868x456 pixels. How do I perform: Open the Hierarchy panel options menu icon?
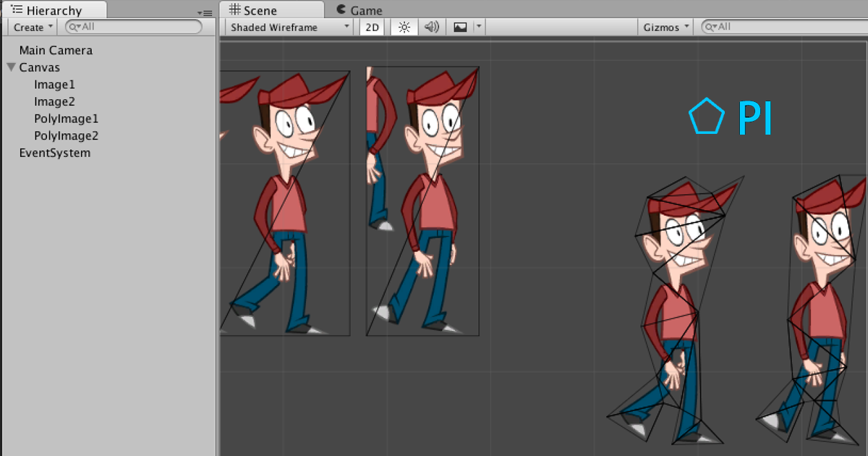pyautogui.click(x=205, y=12)
